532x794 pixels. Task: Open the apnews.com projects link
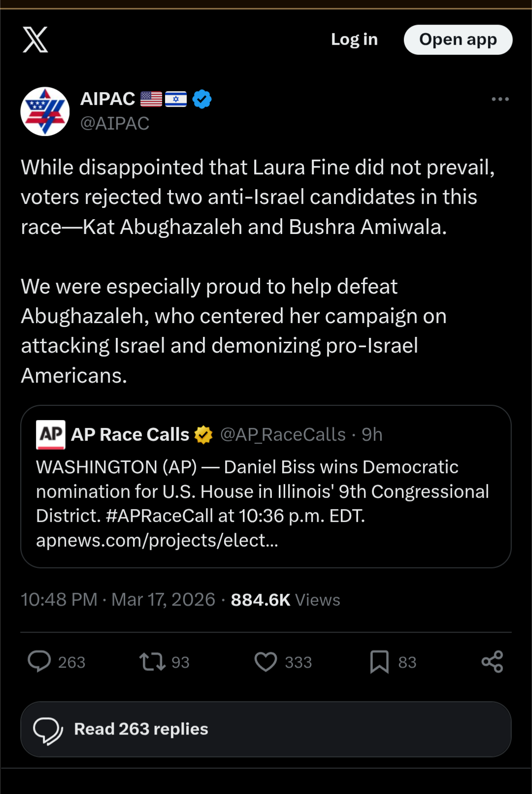(x=157, y=540)
